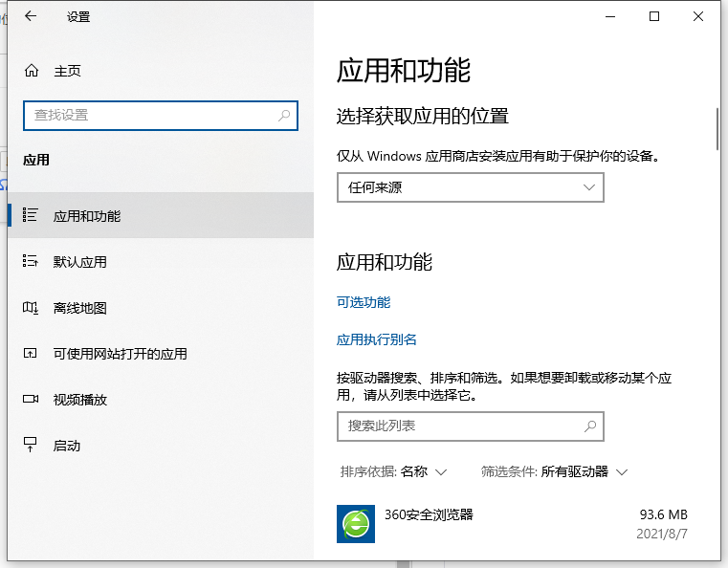Screen dimensions: 728x568
Task: Click the 可使用网站打开的应用 icon
Action: pos(31,354)
